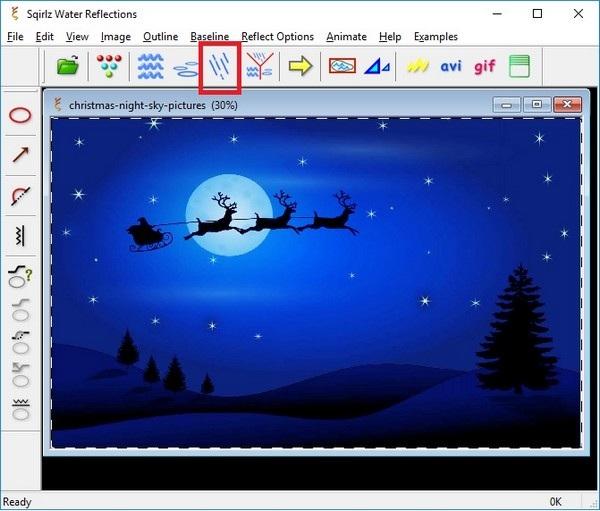Open the Help menu
This screenshot has height=511, width=600.
click(390, 37)
